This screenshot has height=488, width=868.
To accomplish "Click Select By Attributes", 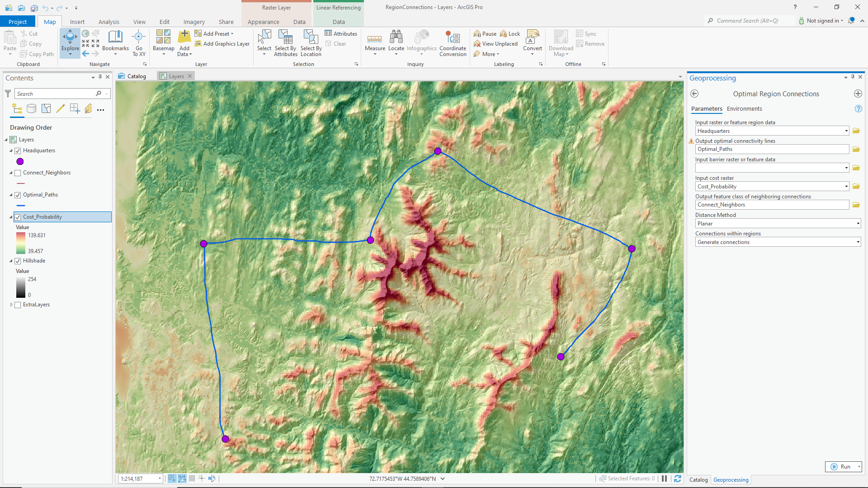I will pos(285,43).
